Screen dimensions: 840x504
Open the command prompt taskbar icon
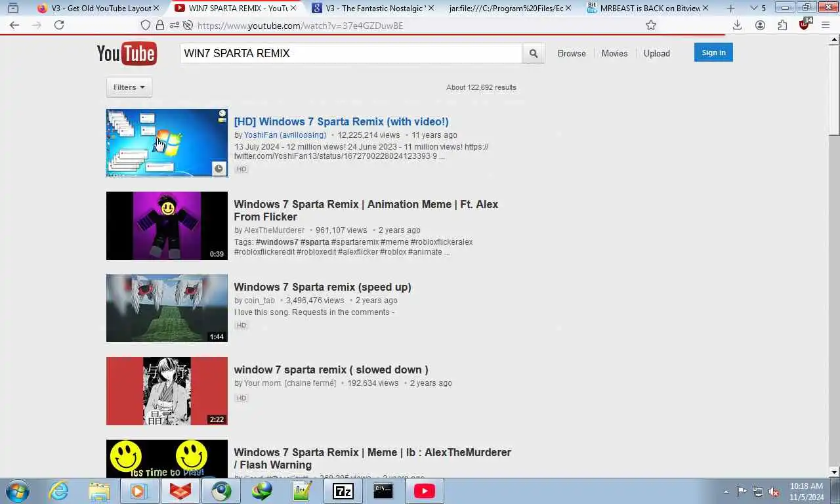(x=383, y=491)
